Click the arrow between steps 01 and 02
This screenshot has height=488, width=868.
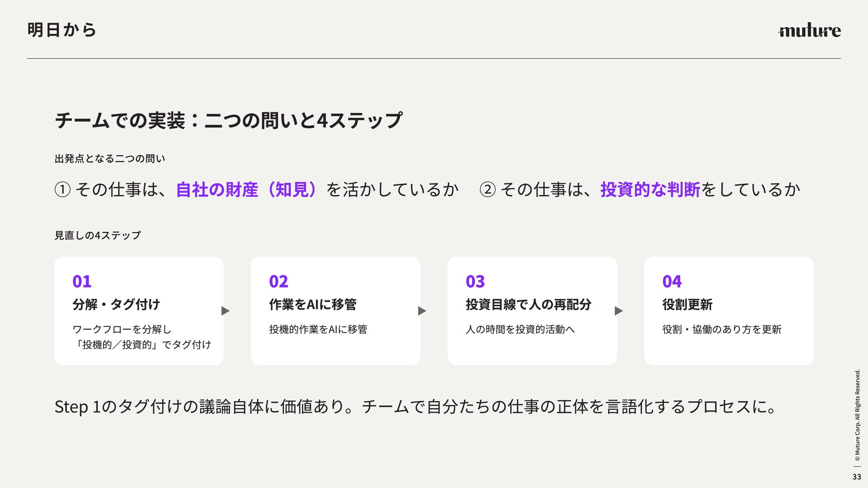click(226, 311)
